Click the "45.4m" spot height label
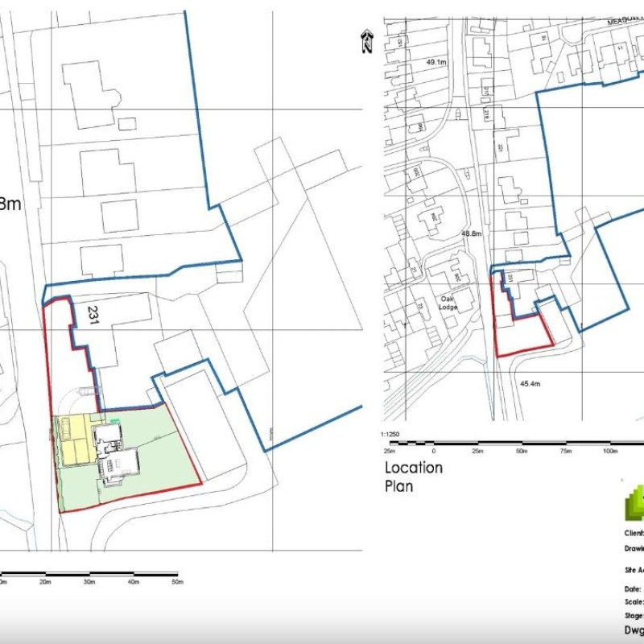644x644 pixels. click(529, 384)
